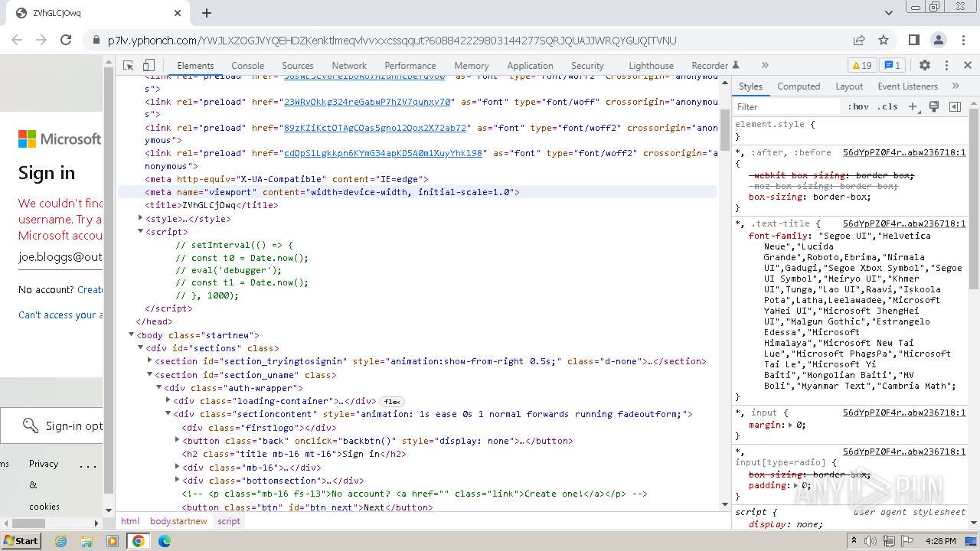Toggle the .cls element classes panel
This screenshot has height=551, width=980.
tap(887, 107)
